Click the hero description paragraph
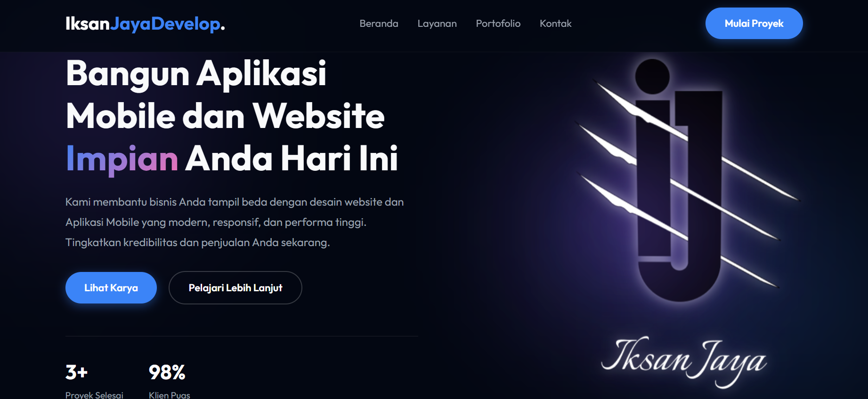 click(235, 222)
